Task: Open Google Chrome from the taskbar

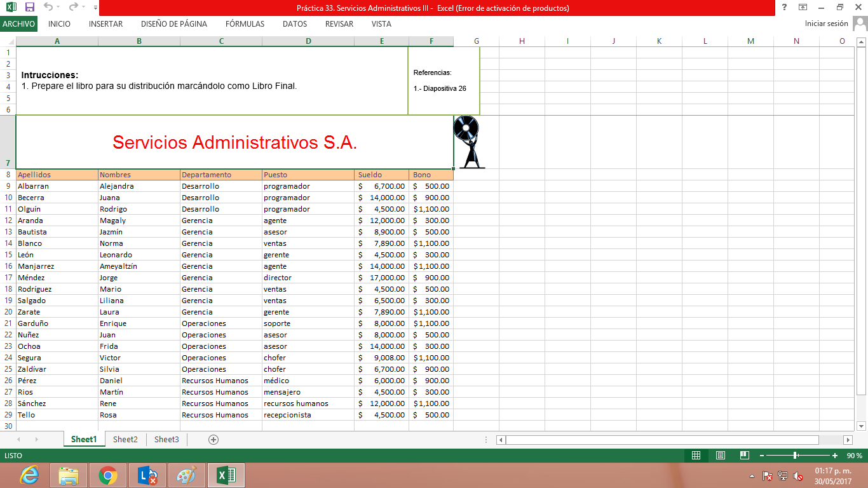Action: point(108,475)
